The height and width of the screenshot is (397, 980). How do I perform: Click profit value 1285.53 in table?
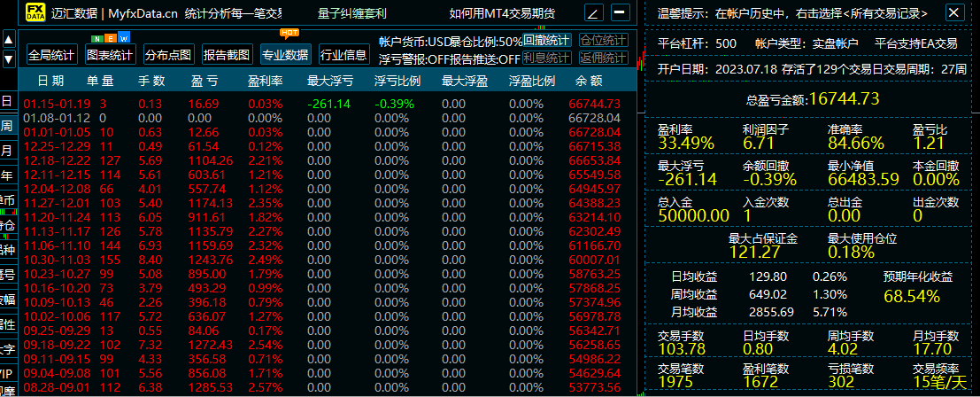210,387
